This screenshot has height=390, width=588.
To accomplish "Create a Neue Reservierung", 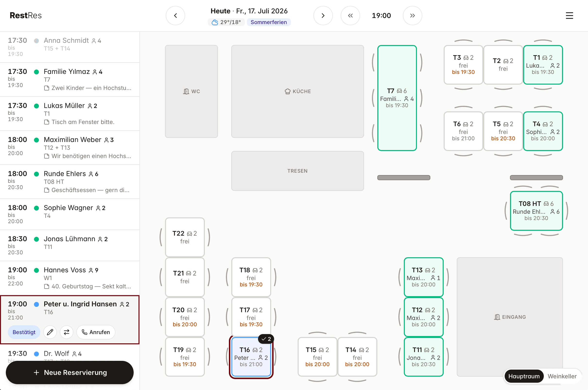I will pos(69,372).
